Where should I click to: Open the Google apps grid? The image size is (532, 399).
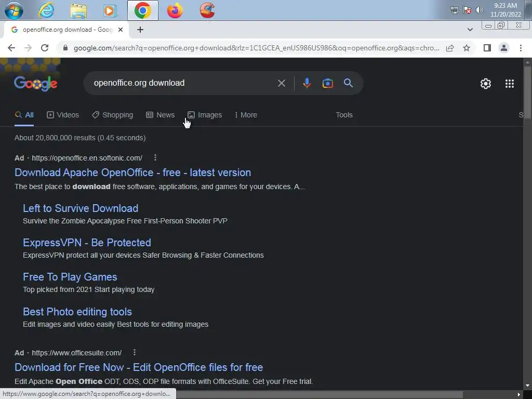pos(509,84)
